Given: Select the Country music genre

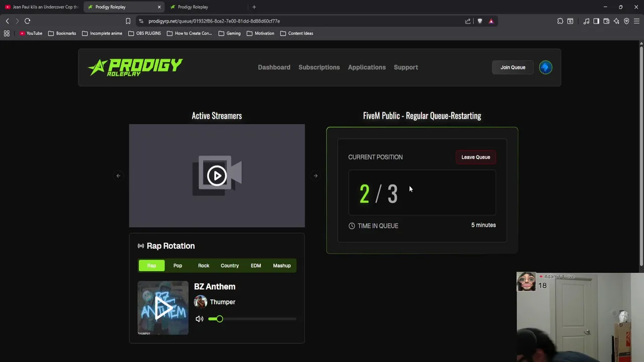Looking at the screenshot, I should (x=230, y=265).
